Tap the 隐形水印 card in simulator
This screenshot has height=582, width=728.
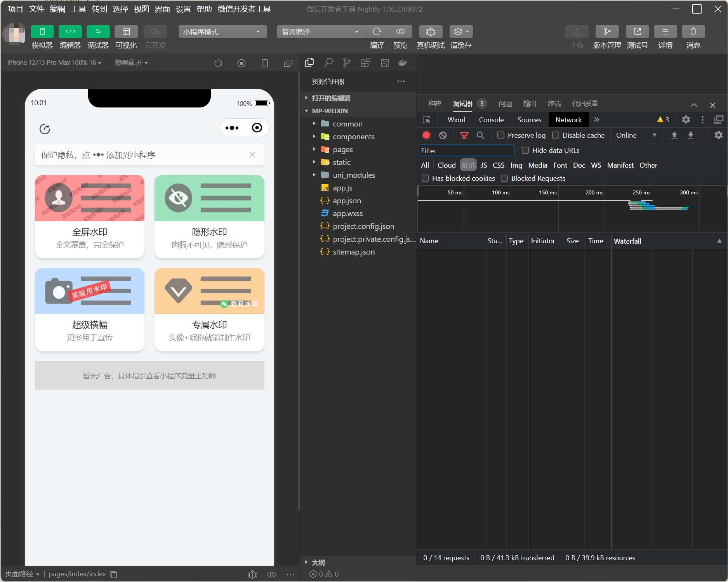coord(209,217)
